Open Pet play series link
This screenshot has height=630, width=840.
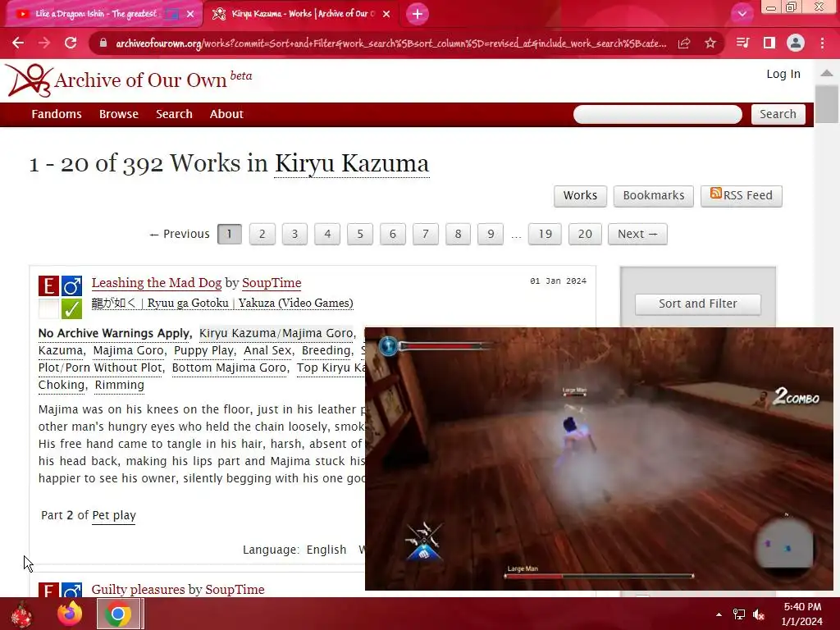coord(113,515)
